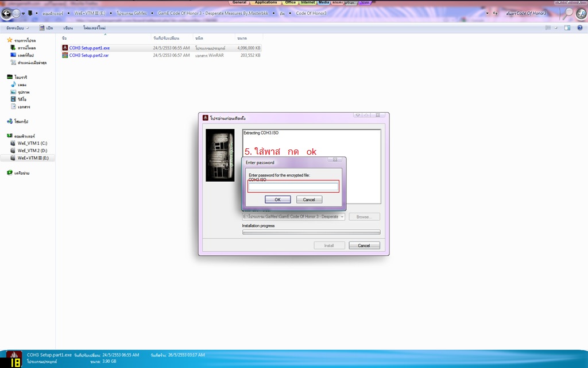Select the Applications tab at top
Screen dimensions: 588x368
265,2
